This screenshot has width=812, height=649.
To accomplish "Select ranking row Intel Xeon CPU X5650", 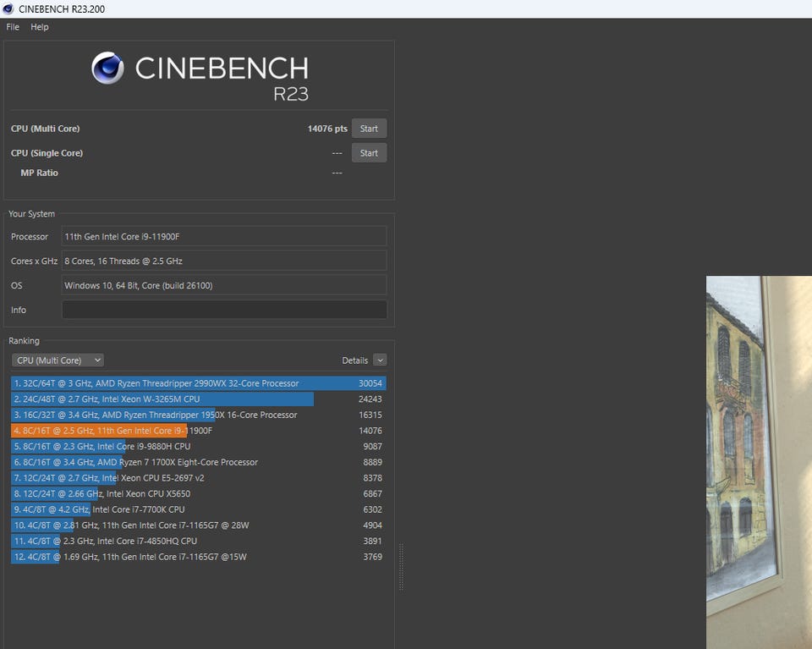I will pos(198,493).
